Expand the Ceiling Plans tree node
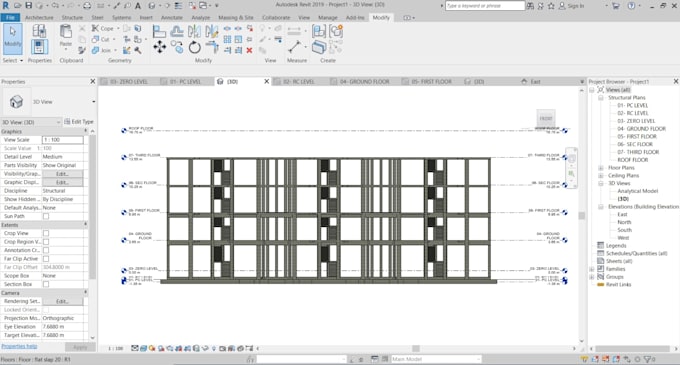Viewport: 680px width, 365px height. pos(601,176)
